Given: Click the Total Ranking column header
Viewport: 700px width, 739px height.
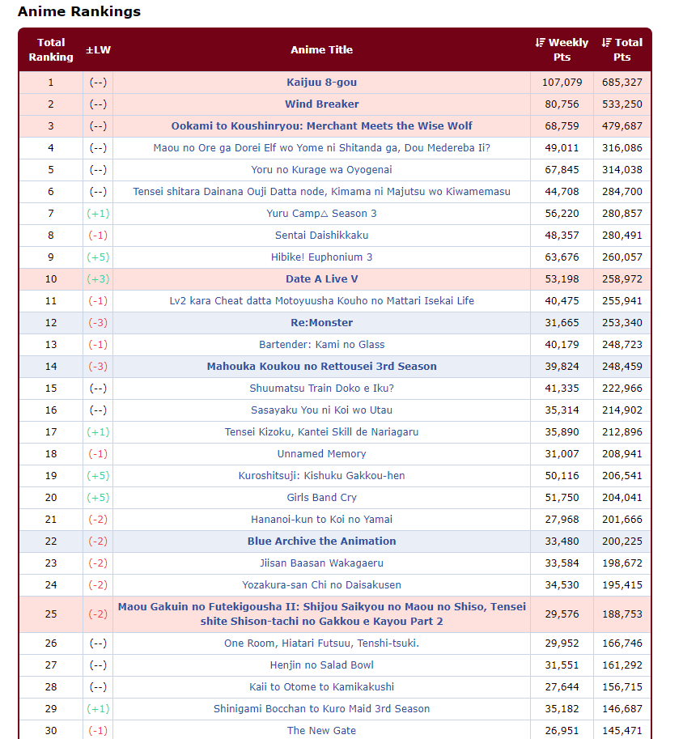Looking at the screenshot, I should (51, 50).
